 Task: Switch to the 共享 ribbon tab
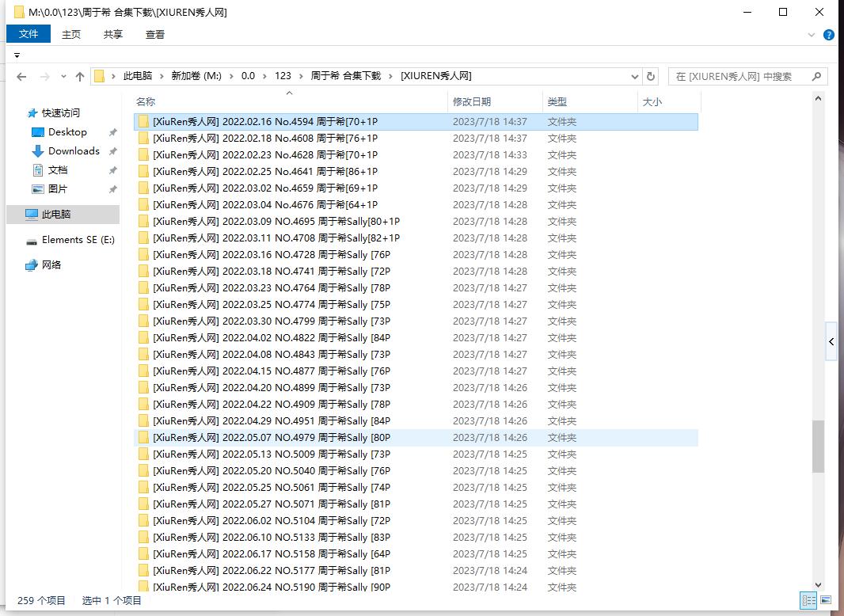point(113,35)
